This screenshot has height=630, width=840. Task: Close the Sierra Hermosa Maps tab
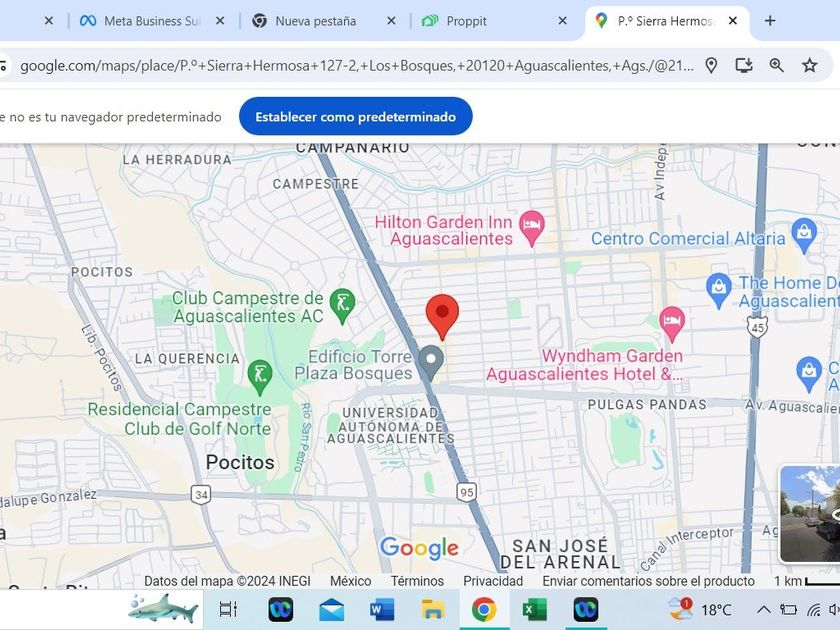(x=733, y=21)
